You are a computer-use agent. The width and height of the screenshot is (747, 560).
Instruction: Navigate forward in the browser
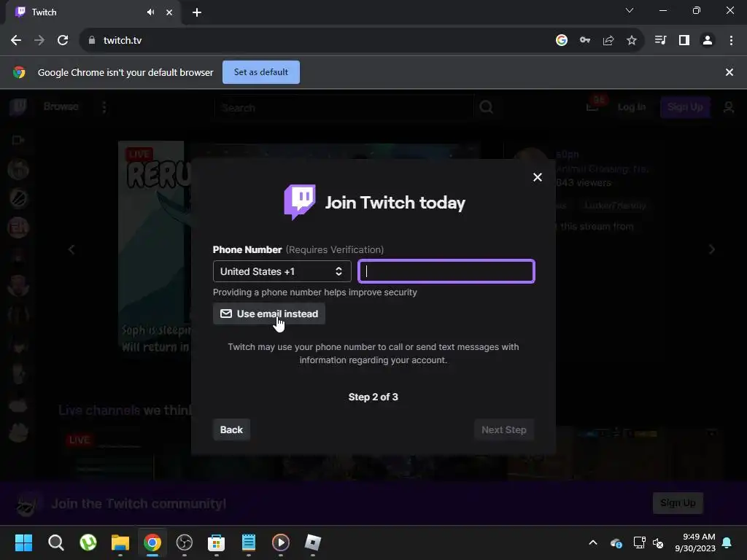click(x=39, y=41)
